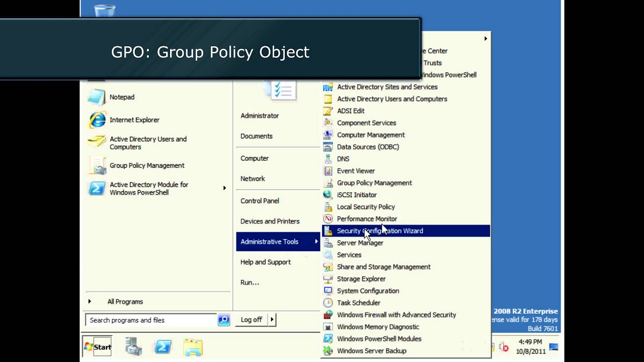Screen dimensions: 644x362
Task: Open Administrator user folder link
Action: [x=260, y=116]
